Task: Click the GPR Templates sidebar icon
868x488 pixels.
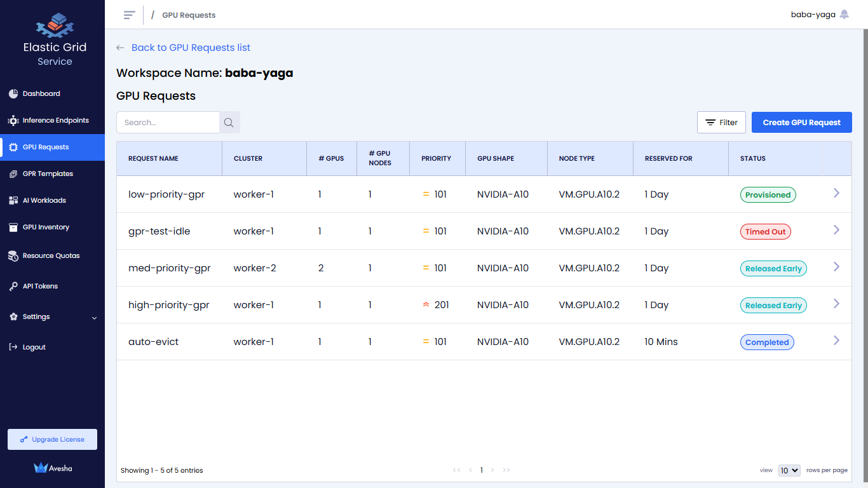Action: [13, 174]
